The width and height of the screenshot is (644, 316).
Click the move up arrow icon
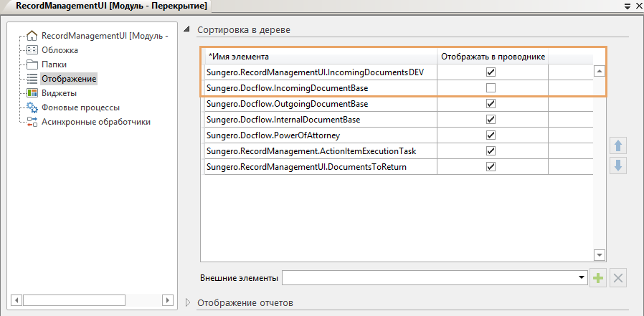pyautogui.click(x=618, y=145)
